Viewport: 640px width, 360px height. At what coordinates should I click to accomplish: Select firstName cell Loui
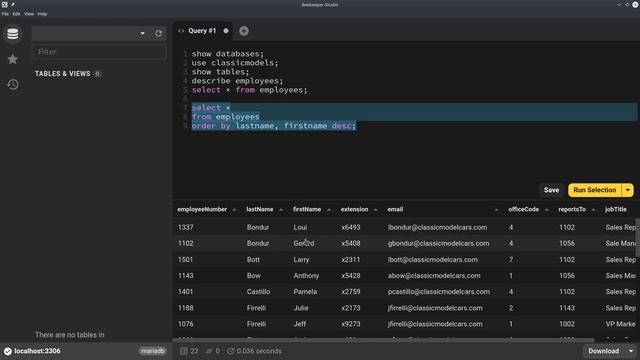(x=300, y=227)
